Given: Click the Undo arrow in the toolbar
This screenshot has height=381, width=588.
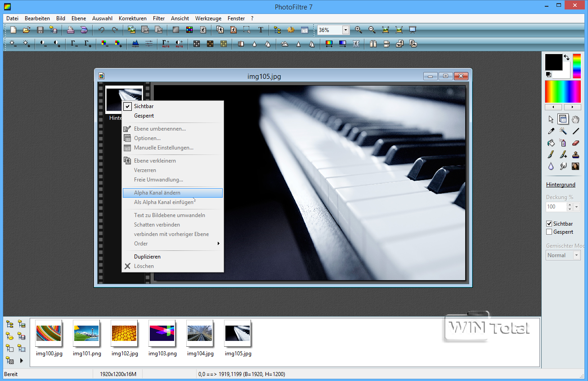Looking at the screenshot, I should click(x=101, y=30).
